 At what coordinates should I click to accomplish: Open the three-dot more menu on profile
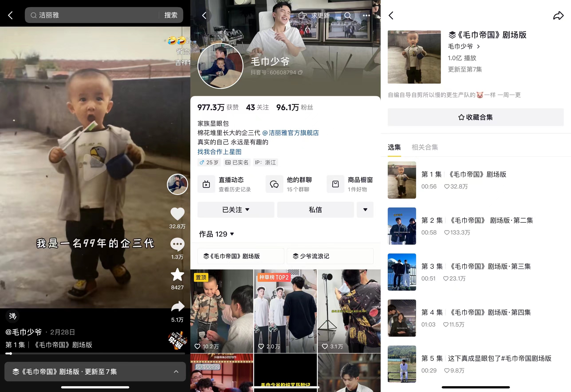pyautogui.click(x=366, y=16)
